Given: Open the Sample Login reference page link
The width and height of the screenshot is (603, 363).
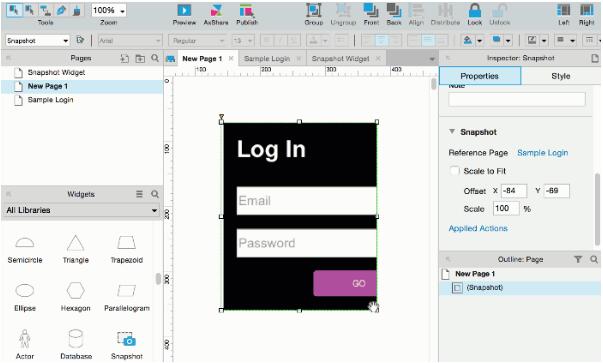Looking at the screenshot, I should (x=542, y=153).
